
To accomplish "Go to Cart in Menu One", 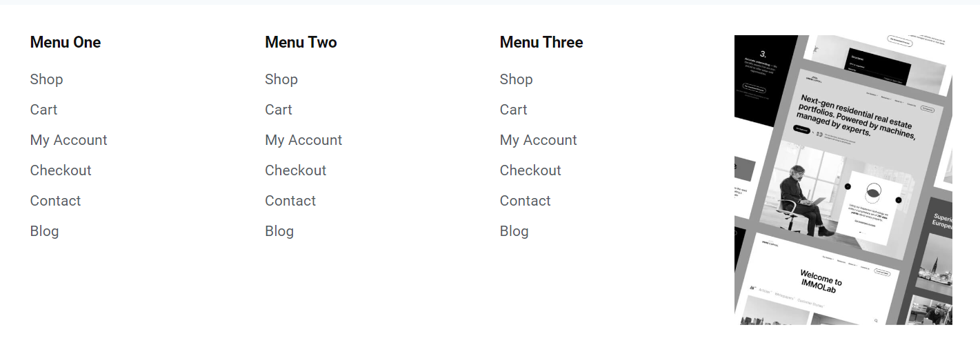I will pyautogui.click(x=43, y=110).
